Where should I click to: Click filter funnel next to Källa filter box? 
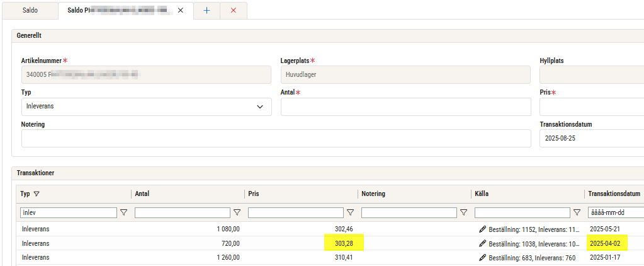tap(577, 213)
